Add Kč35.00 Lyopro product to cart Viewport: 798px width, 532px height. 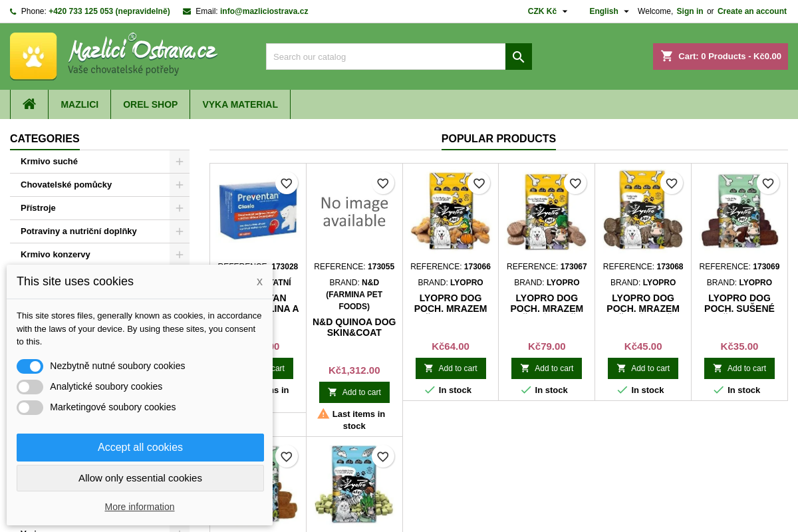click(739, 368)
